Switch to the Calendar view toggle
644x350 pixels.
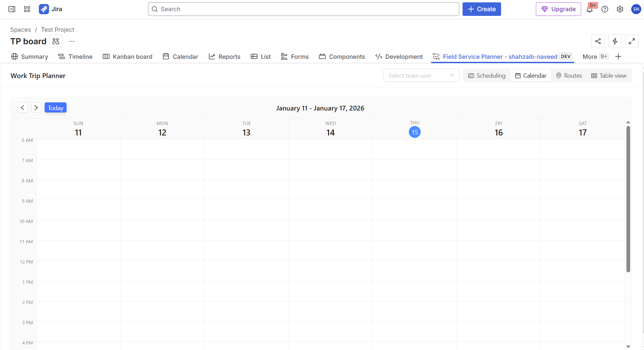pos(530,76)
